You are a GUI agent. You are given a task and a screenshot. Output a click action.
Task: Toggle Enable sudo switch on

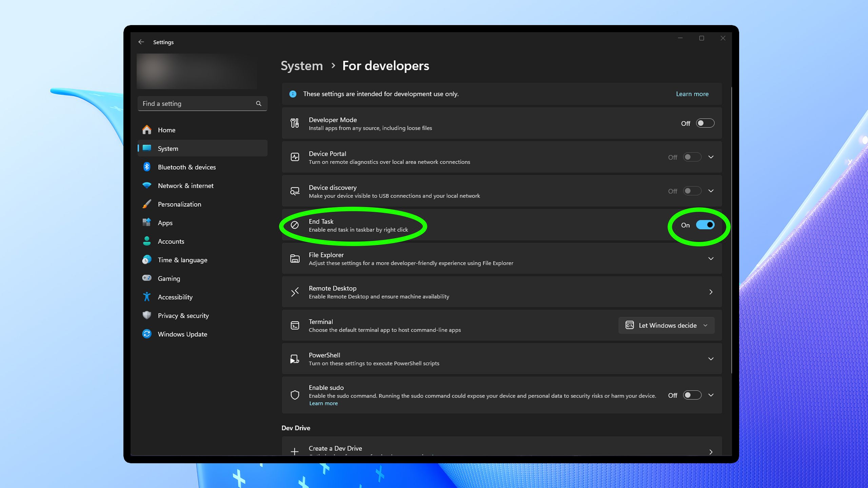point(692,395)
